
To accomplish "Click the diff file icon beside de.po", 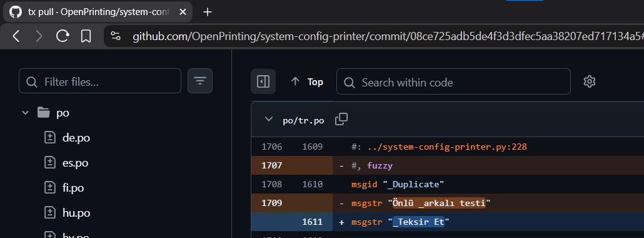I will (x=49, y=138).
